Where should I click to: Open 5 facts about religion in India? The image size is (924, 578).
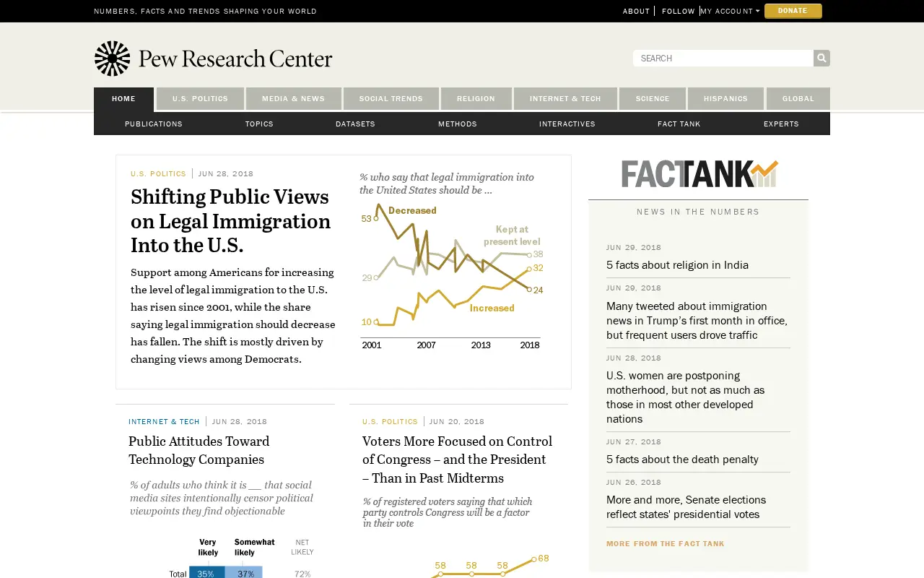pyautogui.click(x=677, y=265)
